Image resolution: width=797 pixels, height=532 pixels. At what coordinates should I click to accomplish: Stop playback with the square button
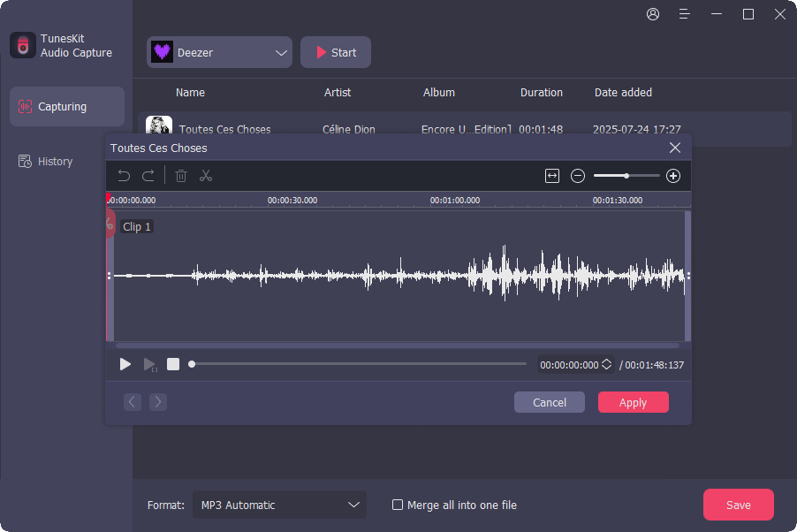[173, 364]
